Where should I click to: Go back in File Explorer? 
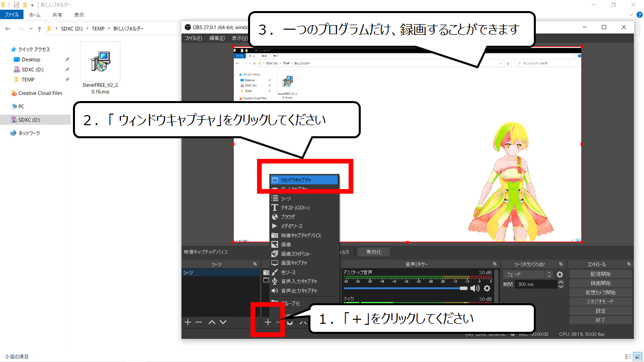click(x=8, y=29)
